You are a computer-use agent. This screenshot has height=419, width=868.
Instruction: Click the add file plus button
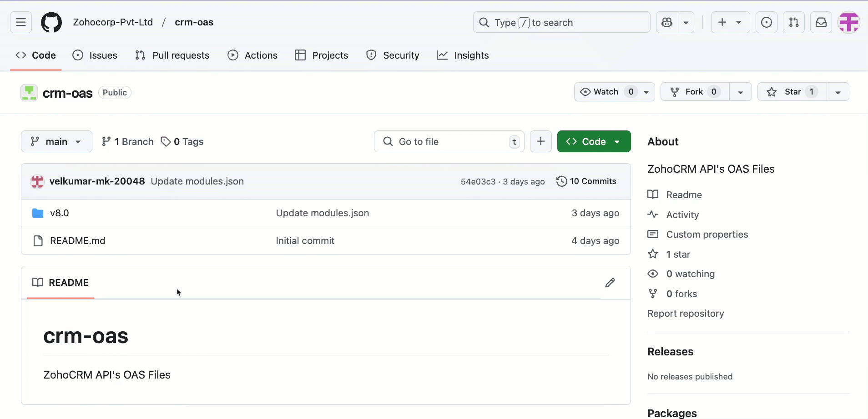[540, 141]
